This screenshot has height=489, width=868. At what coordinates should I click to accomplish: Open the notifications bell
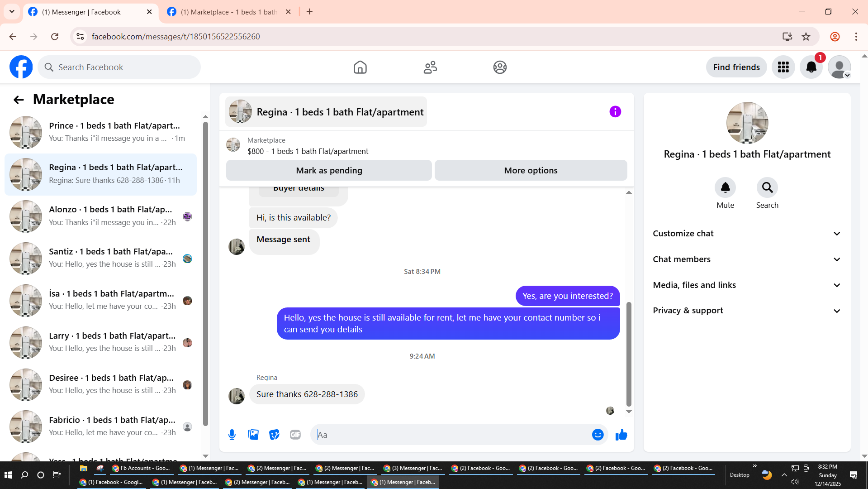(x=811, y=67)
